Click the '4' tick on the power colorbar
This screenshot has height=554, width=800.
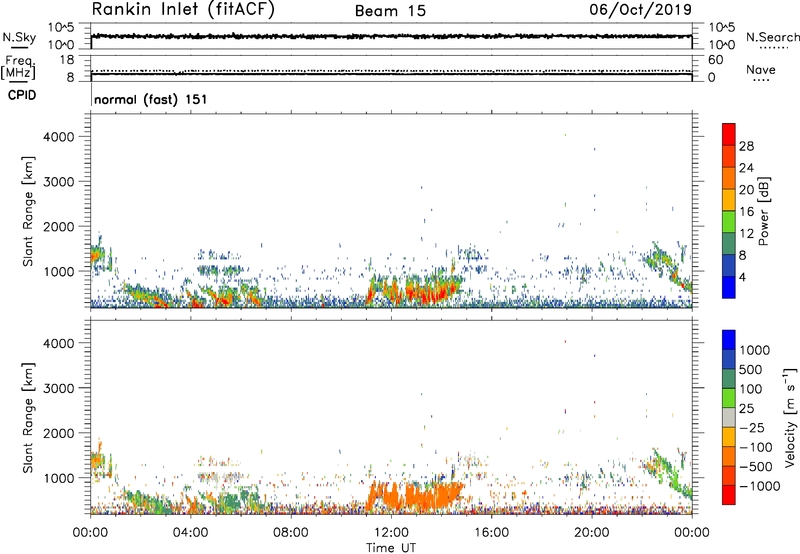click(742, 277)
